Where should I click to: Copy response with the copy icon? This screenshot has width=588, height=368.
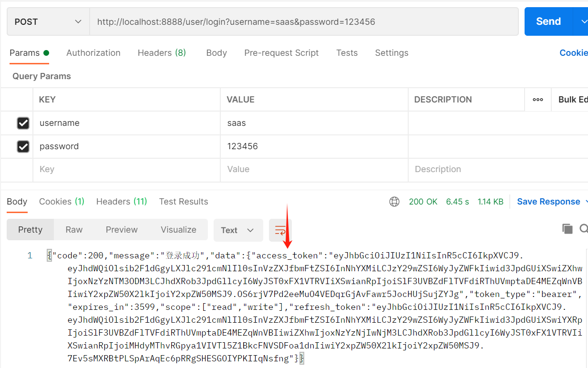(567, 229)
